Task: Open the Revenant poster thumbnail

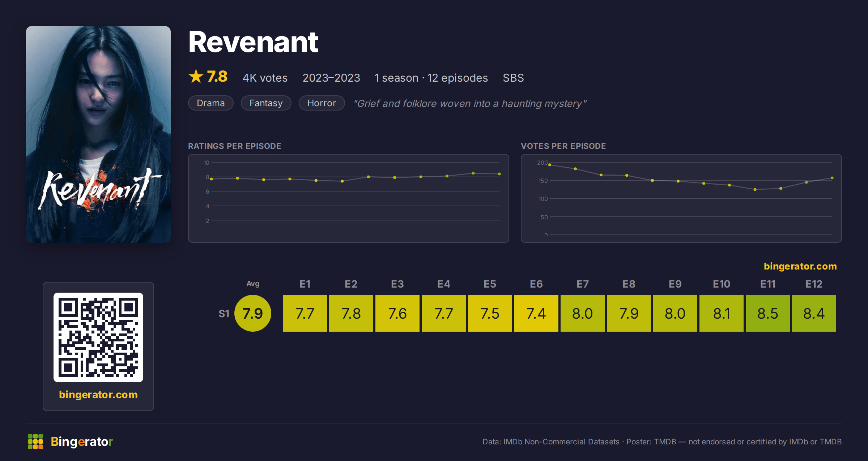Action: coord(98,134)
